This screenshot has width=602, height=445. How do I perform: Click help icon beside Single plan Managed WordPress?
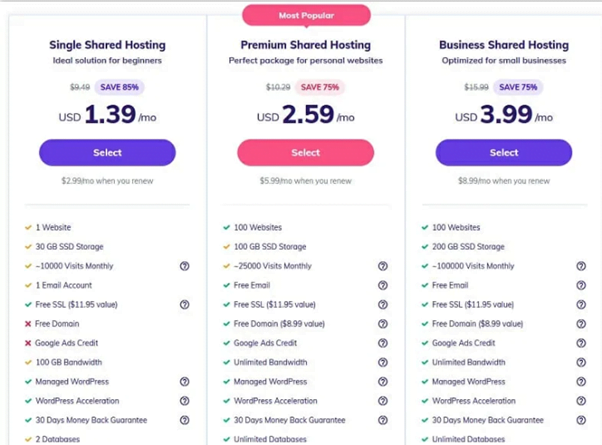click(x=185, y=381)
